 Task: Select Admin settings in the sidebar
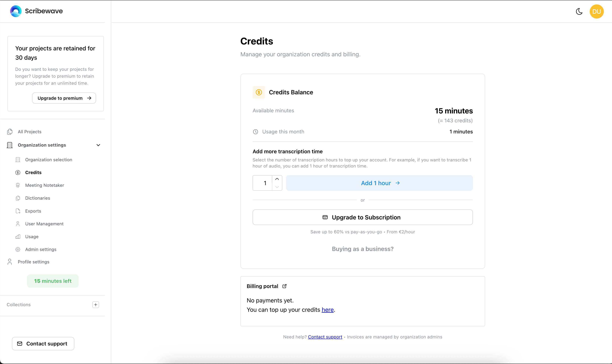[x=41, y=249]
